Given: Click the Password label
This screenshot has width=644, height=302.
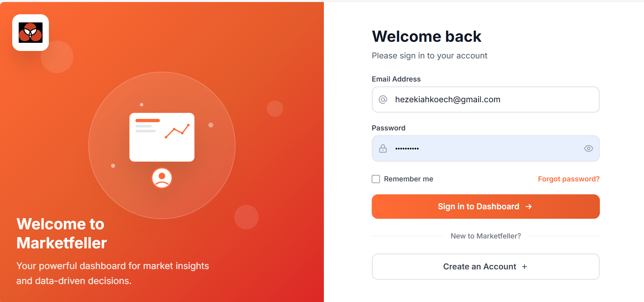Looking at the screenshot, I should [388, 128].
